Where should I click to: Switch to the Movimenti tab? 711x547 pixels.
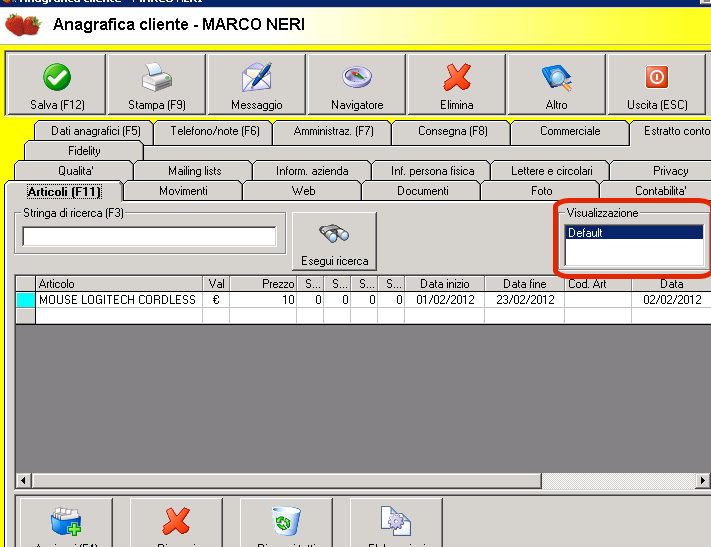183,191
